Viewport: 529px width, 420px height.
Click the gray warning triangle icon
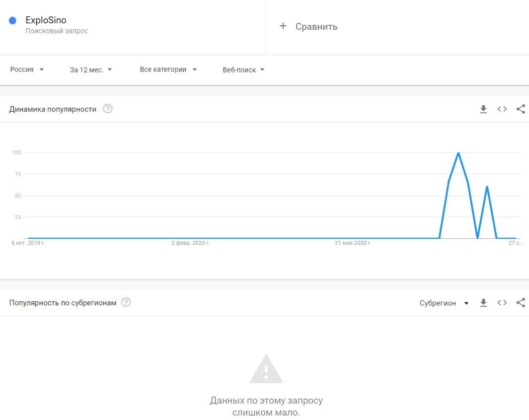click(x=266, y=369)
